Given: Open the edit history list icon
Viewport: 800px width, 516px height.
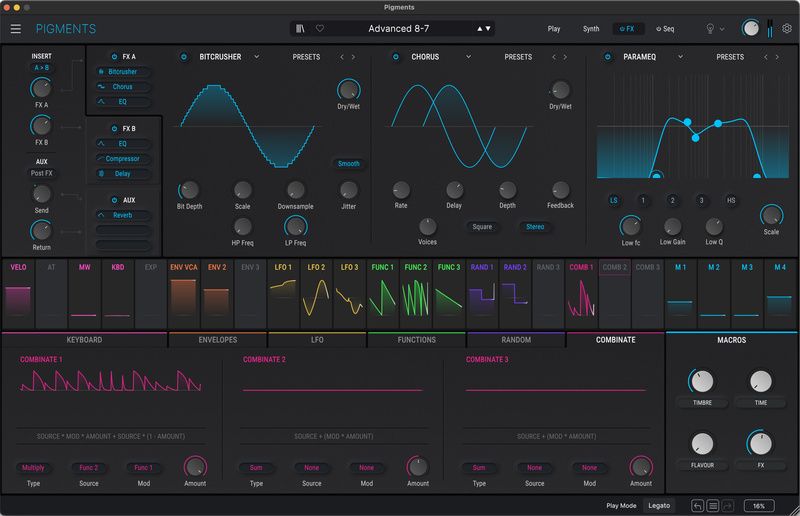Looking at the screenshot, I should [x=713, y=506].
